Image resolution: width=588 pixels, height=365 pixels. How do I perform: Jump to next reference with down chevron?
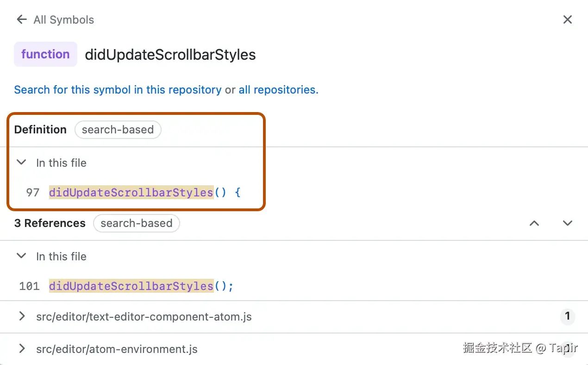point(568,223)
